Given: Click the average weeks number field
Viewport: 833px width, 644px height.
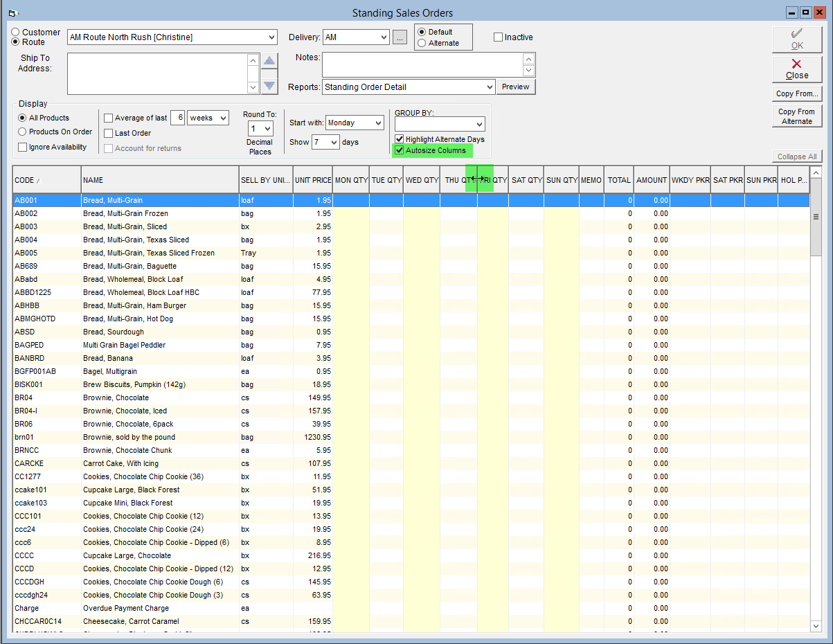Looking at the screenshot, I should coord(177,118).
